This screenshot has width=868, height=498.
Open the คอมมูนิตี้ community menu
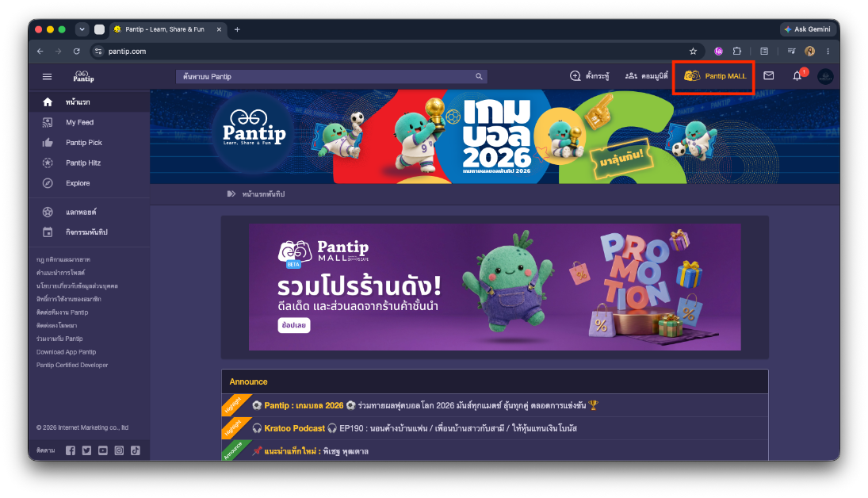[x=647, y=76]
